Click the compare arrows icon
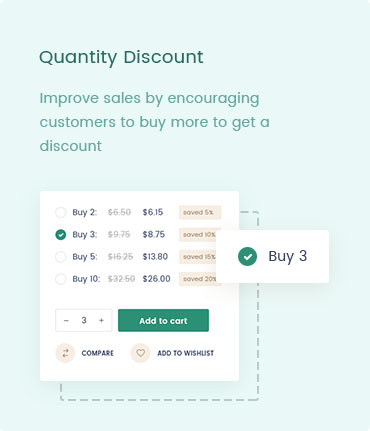Image resolution: width=370 pixels, height=431 pixels. (65, 353)
